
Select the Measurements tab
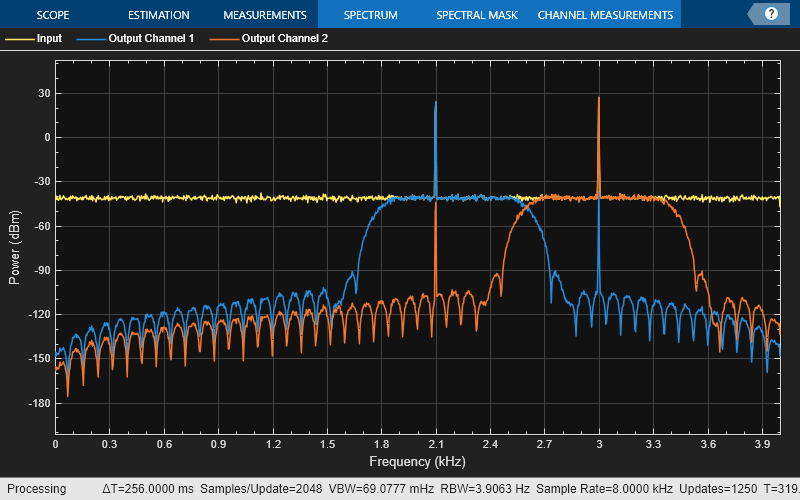265,15
